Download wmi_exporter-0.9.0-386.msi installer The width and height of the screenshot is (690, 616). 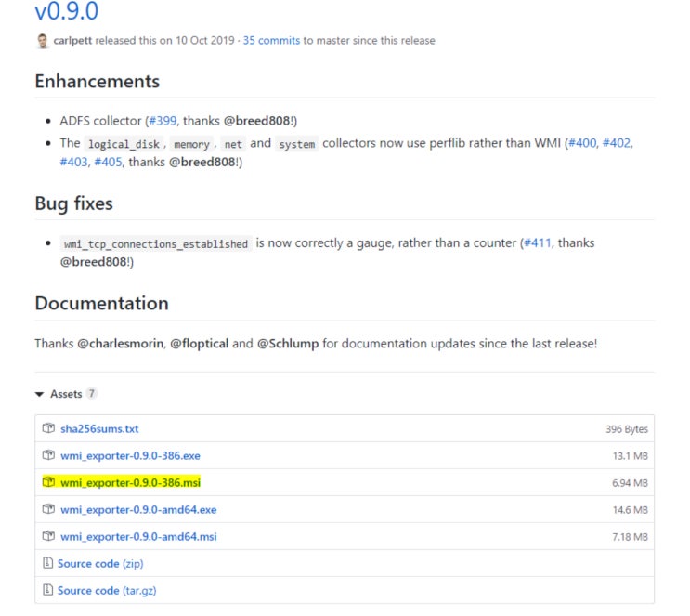click(130, 483)
